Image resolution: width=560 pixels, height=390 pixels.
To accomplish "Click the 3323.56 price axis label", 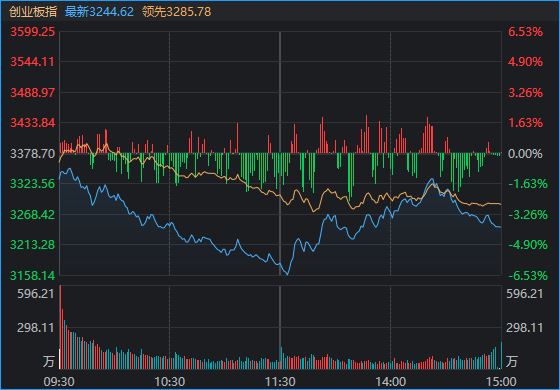I will pos(32,184).
